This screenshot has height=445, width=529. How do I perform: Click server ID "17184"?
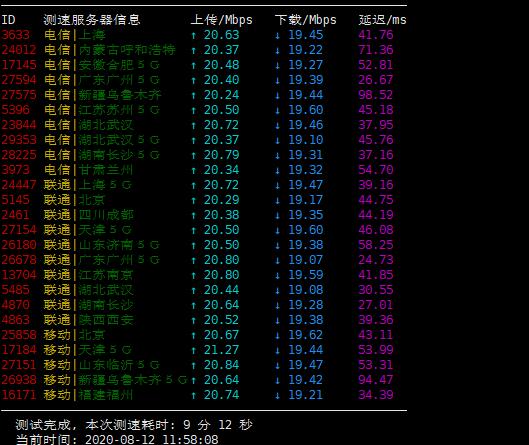coord(19,350)
